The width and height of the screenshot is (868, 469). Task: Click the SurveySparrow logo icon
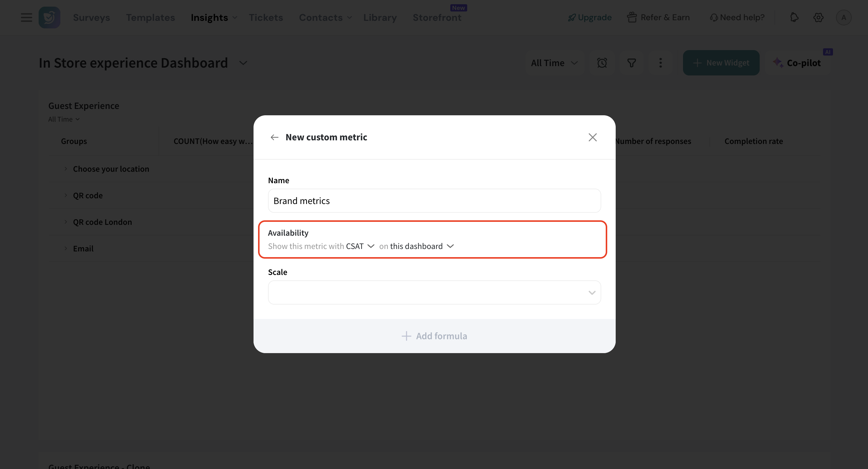tap(49, 18)
